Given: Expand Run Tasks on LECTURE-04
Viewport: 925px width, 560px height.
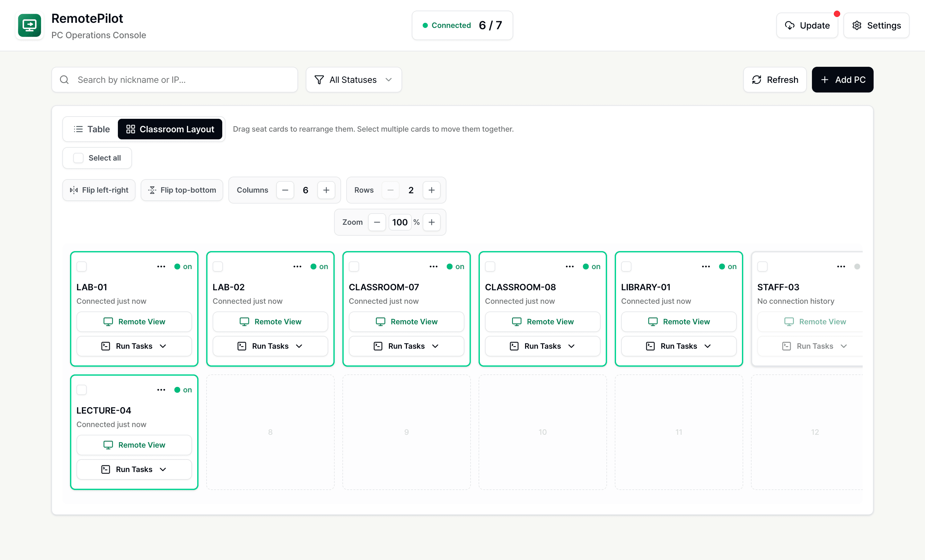Looking at the screenshot, I should [134, 469].
